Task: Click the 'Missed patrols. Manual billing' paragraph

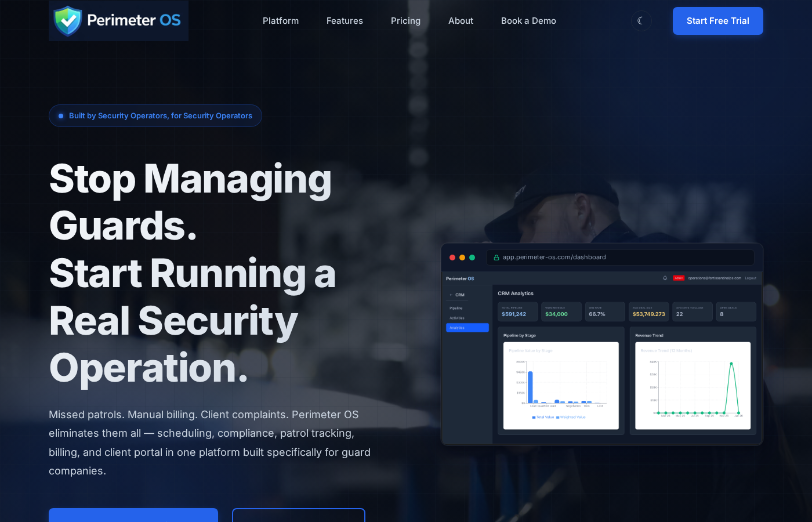Action: [x=210, y=443]
